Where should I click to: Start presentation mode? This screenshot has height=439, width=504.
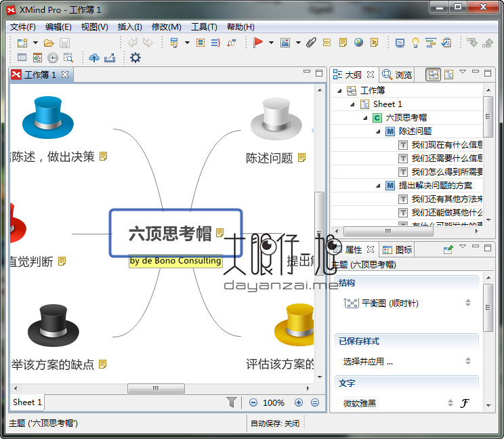400,43
